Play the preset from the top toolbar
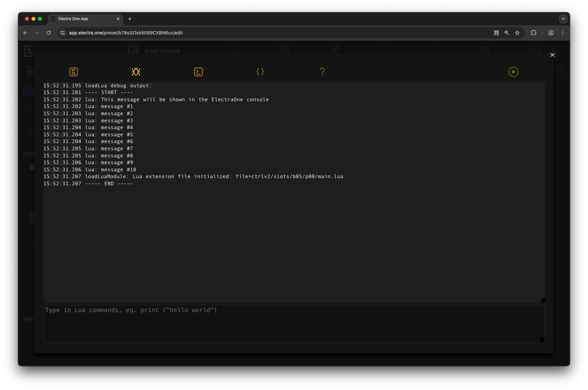 (233, 51)
